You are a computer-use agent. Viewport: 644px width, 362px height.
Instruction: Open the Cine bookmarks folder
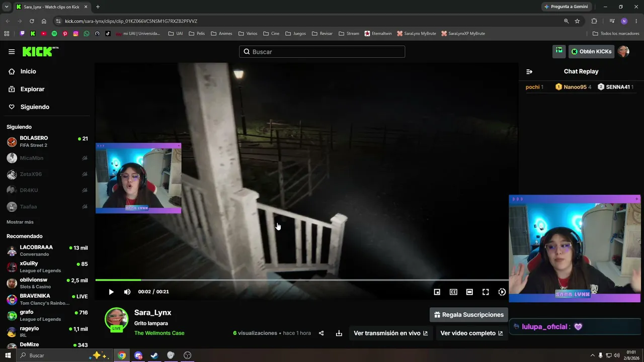[x=271, y=34]
